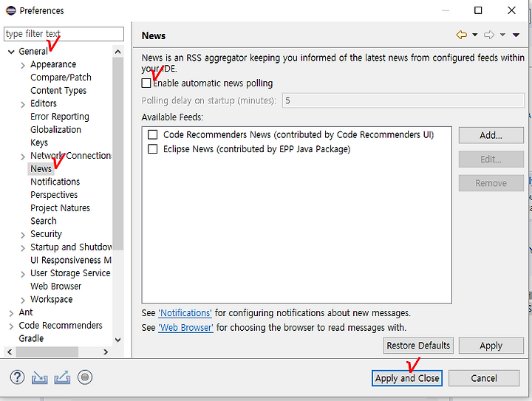Select the News tree item
532x401 pixels.
41,169
